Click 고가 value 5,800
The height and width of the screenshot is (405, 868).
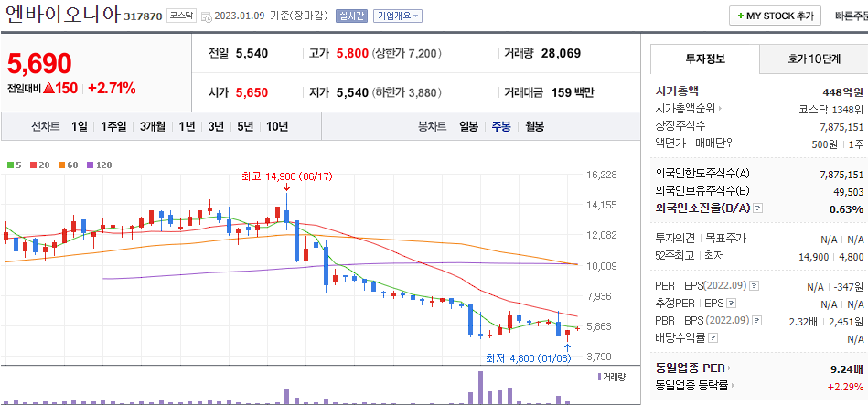coord(352,54)
